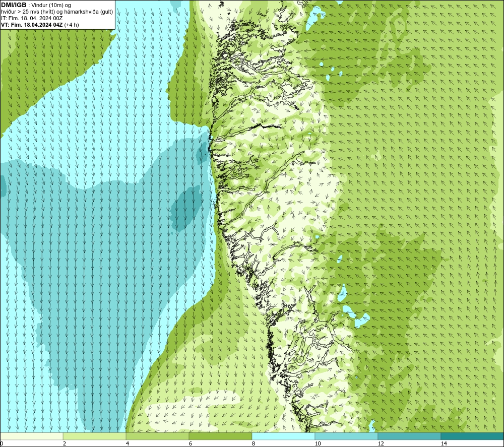
Task: Click the 'VT: Fim. 18.04.2024 04Z' line
Action: pyautogui.click(x=32, y=25)
